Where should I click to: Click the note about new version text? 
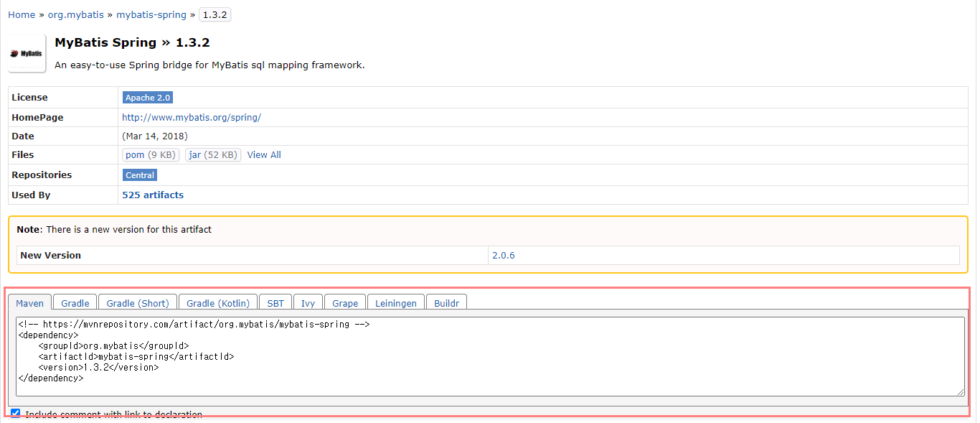(114, 230)
